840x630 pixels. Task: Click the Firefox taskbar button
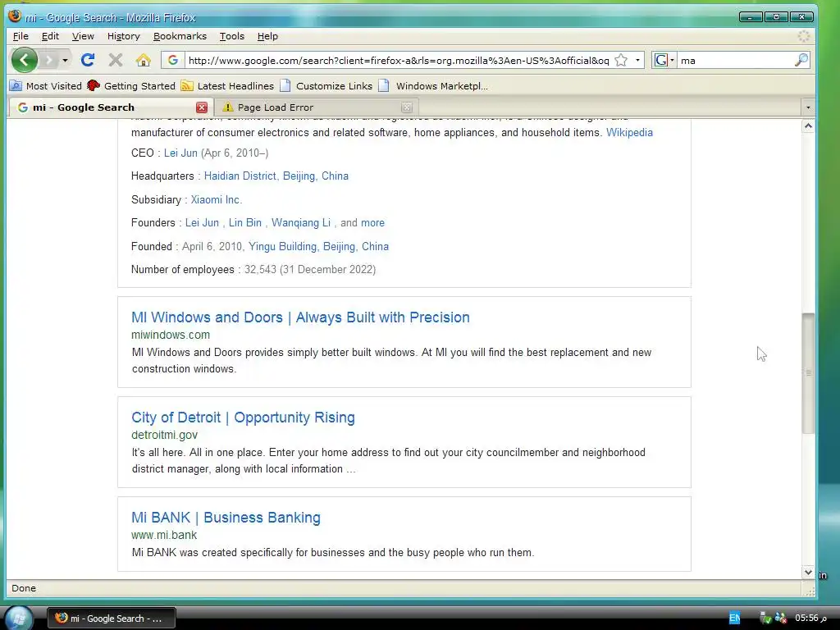[111, 619]
